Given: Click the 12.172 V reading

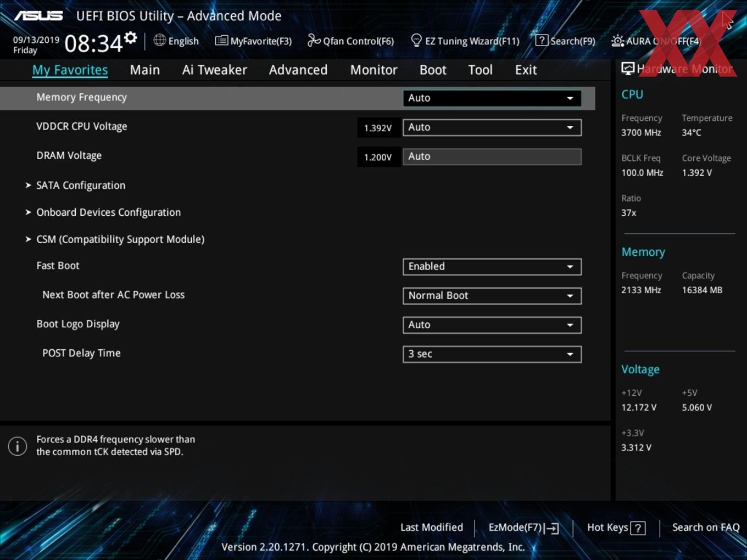Looking at the screenshot, I should pyautogui.click(x=639, y=408).
